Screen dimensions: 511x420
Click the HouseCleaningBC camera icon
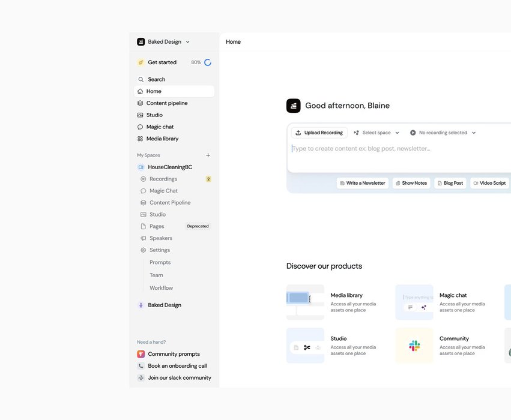(141, 167)
